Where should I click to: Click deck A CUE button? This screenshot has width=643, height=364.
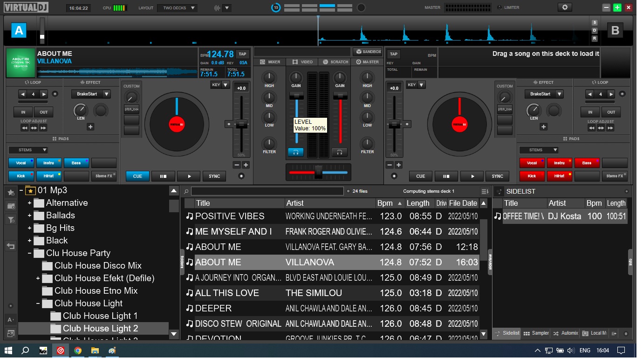tap(137, 176)
